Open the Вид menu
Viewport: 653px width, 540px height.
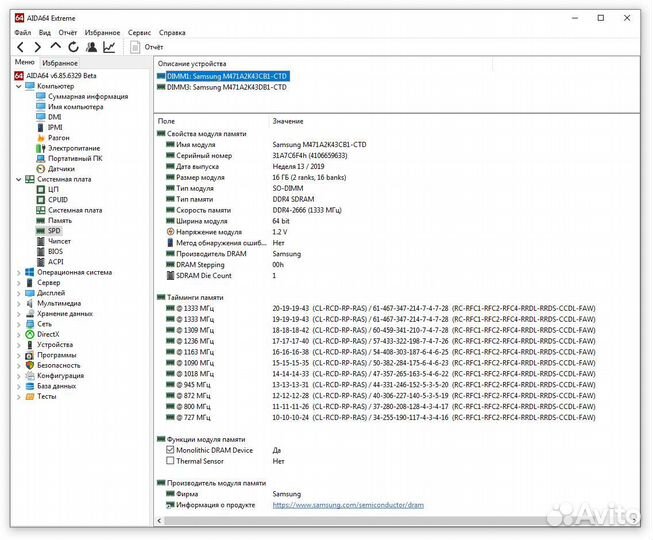45,32
